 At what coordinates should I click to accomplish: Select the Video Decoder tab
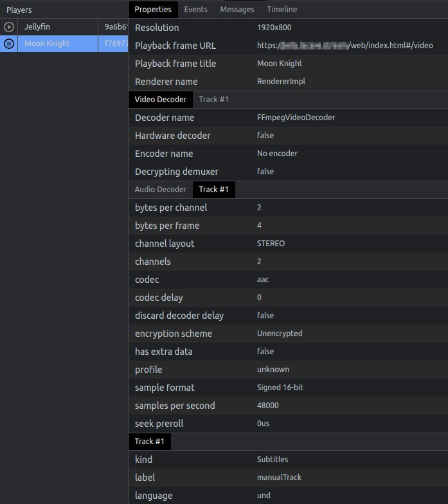point(161,99)
